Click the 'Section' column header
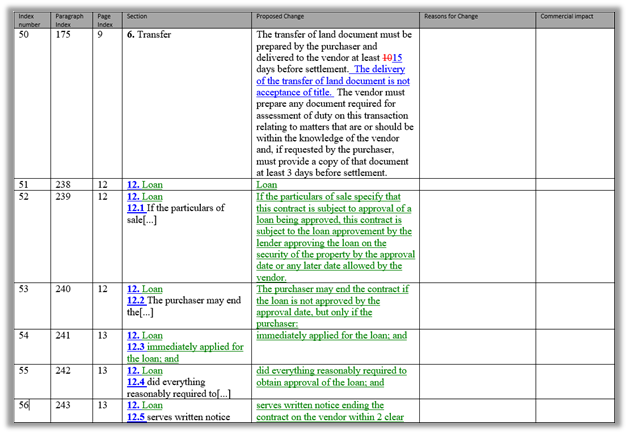Image resolution: width=628 pixels, height=434 pixels. [x=187, y=20]
